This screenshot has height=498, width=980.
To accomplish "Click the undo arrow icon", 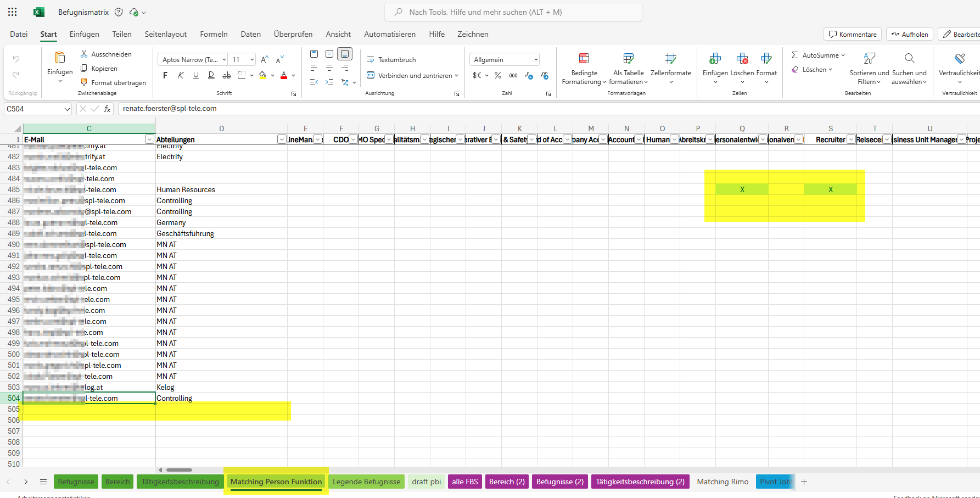I will [x=16, y=59].
